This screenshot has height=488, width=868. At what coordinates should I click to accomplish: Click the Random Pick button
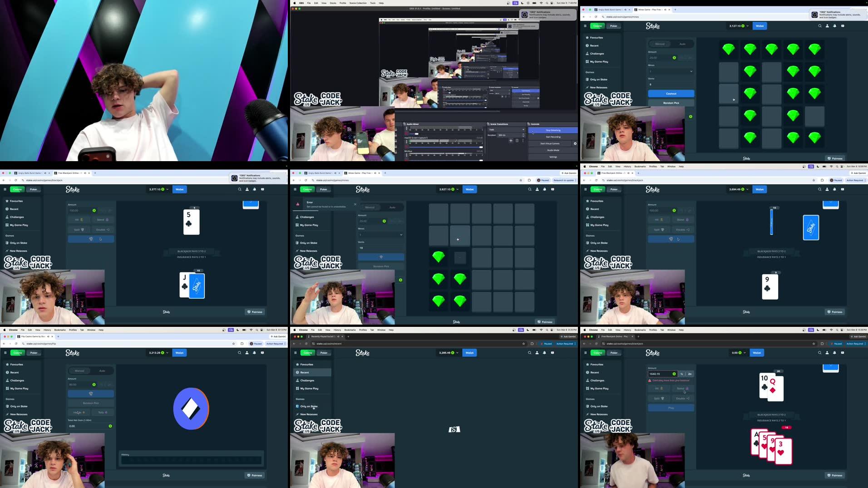tap(671, 103)
